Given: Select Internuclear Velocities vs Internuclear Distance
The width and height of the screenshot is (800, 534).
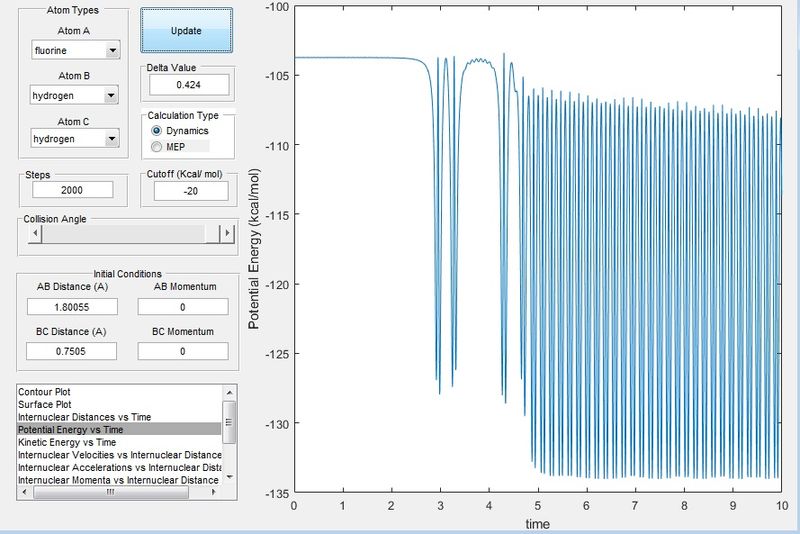Looking at the screenshot, I should tap(120, 455).
